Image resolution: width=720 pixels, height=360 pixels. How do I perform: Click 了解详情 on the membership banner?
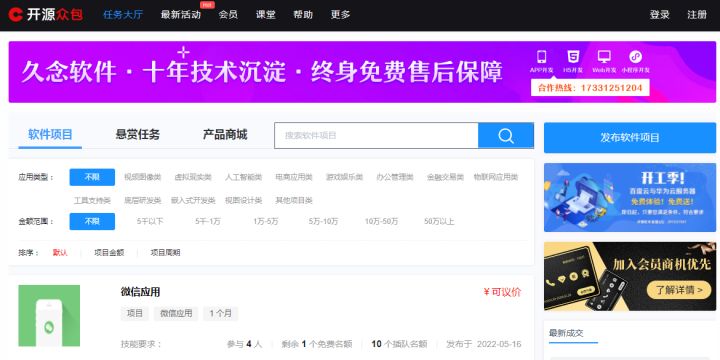[679, 290]
